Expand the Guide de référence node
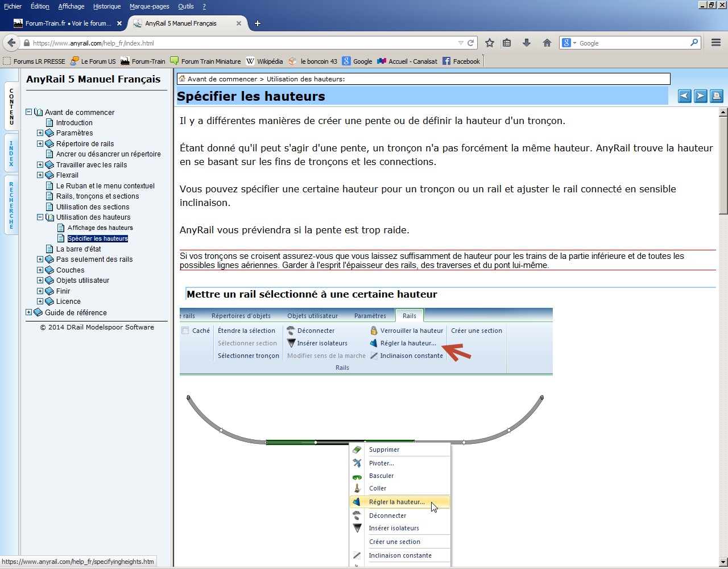Screen dimensions: 728x569 click(29, 312)
